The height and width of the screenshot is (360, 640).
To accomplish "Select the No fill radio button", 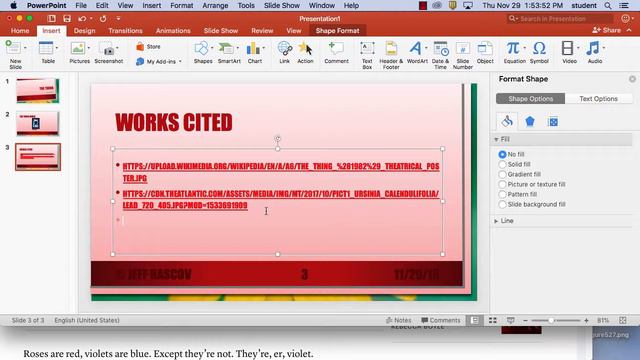I will (502, 154).
